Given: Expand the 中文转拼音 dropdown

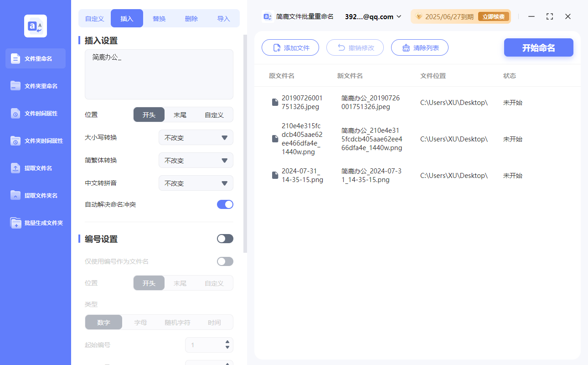Looking at the screenshot, I should coord(196,183).
